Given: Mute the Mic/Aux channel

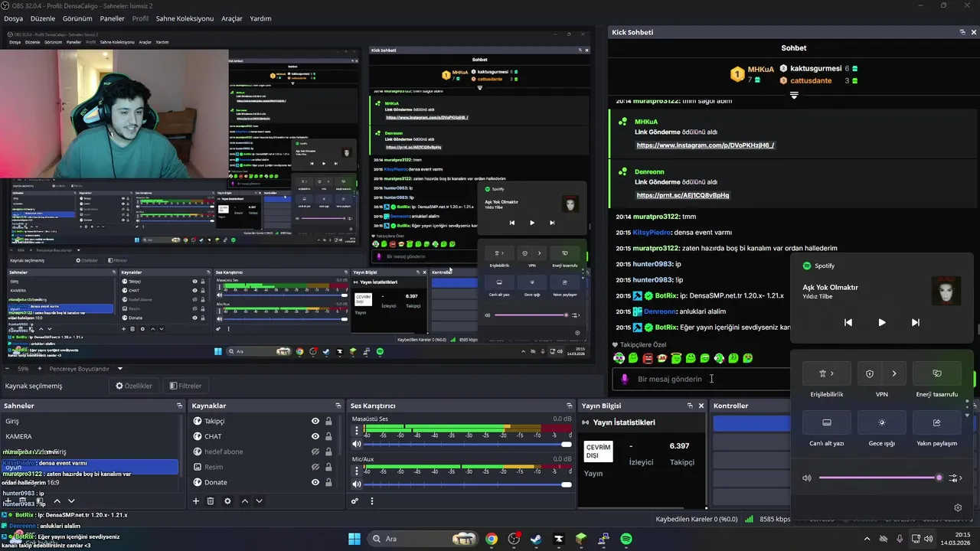Looking at the screenshot, I should tap(357, 484).
